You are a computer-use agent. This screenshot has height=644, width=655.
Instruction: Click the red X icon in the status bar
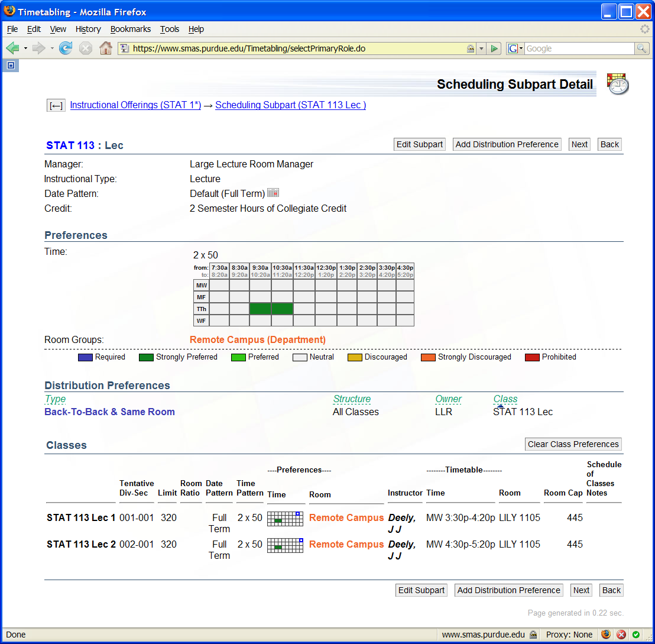click(621, 635)
